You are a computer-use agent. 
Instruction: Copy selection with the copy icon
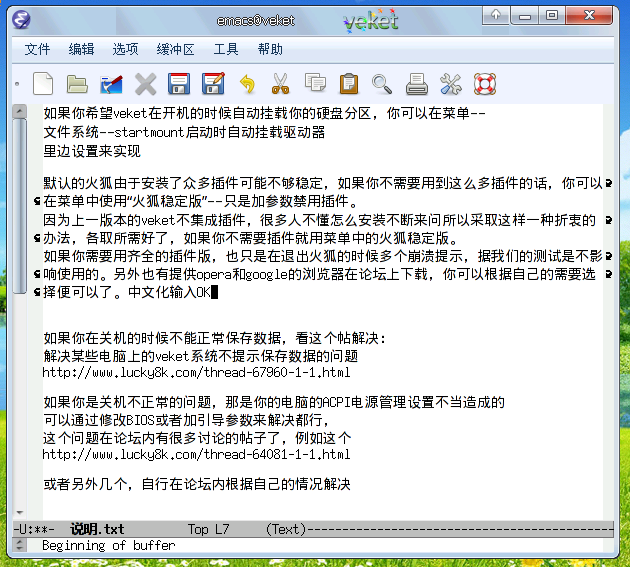pos(315,83)
